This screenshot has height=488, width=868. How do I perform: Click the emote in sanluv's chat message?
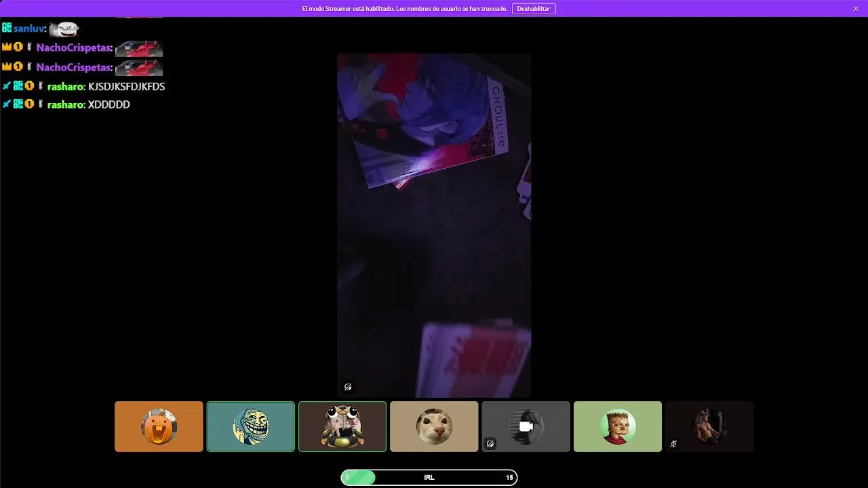coord(64,29)
